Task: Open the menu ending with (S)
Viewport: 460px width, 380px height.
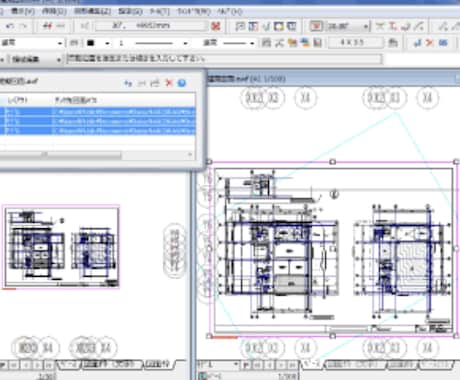Action: coord(130,11)
